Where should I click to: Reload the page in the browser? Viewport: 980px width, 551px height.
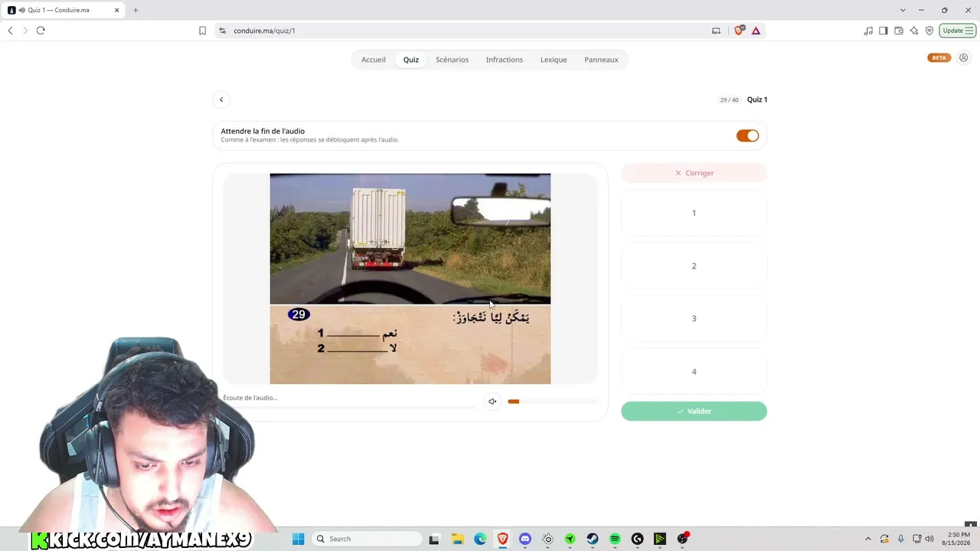tap(41, 31)
